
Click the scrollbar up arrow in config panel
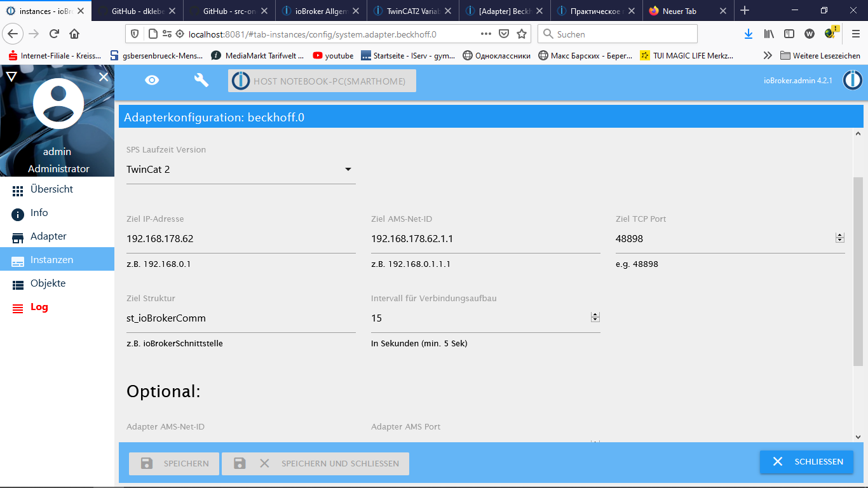tap(858, 134)
